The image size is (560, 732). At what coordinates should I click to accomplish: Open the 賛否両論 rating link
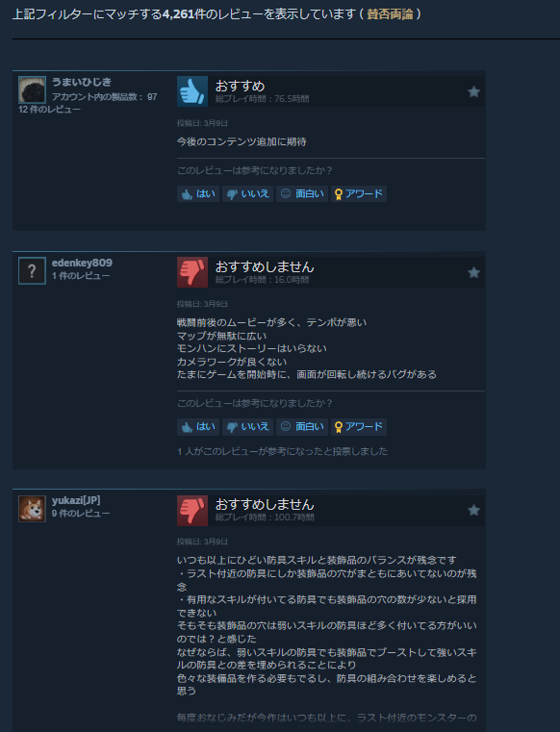pos(390,14)
